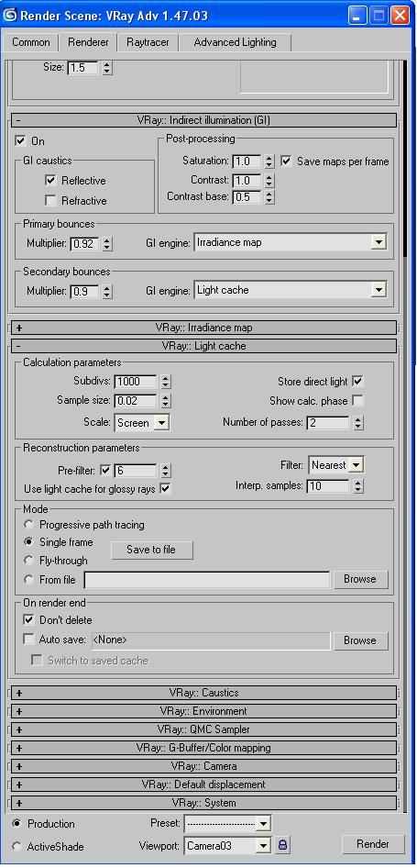Click the 3ds Max title bar icon
This screenshot has height=868, width=417.
[9, 15]
